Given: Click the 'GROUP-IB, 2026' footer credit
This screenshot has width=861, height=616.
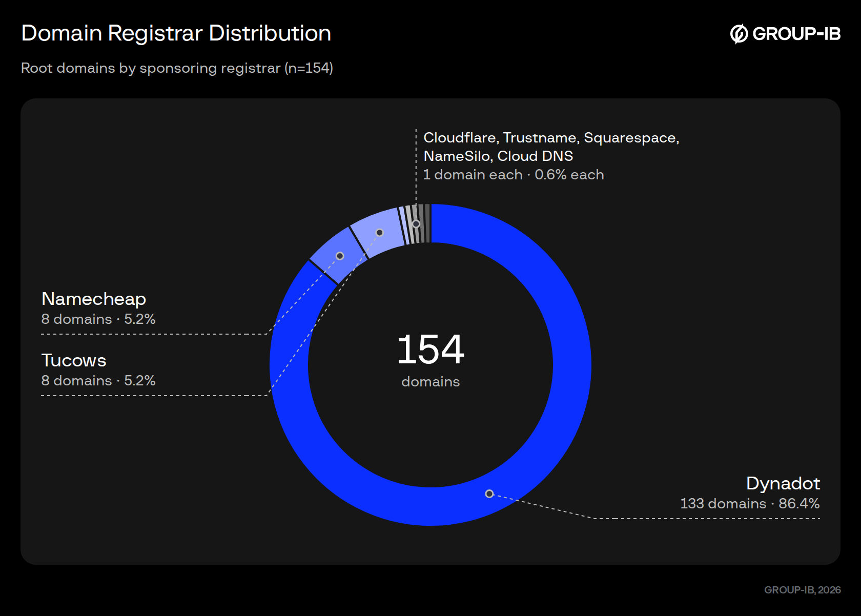Looking at the screenshot, I should (803, 590).
